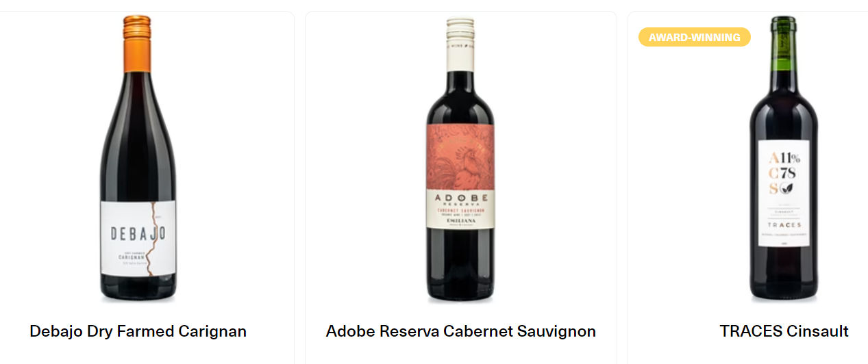The image size is (868, 364).
Task: Select the Adobe Reserva bottle image
Action: tap(460, 159)
